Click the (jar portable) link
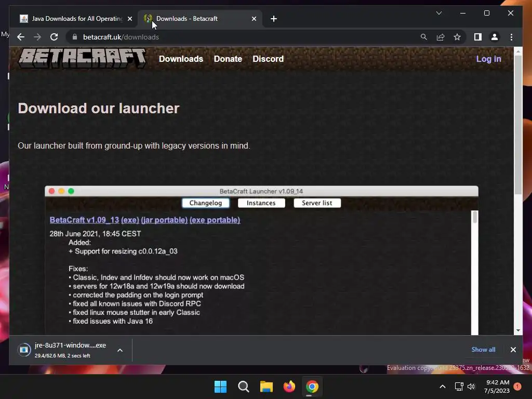 (164, 220)
